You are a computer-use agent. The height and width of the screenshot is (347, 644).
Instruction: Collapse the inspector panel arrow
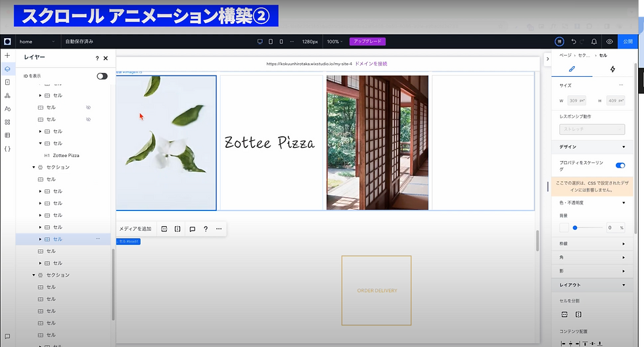click(547, 58)
